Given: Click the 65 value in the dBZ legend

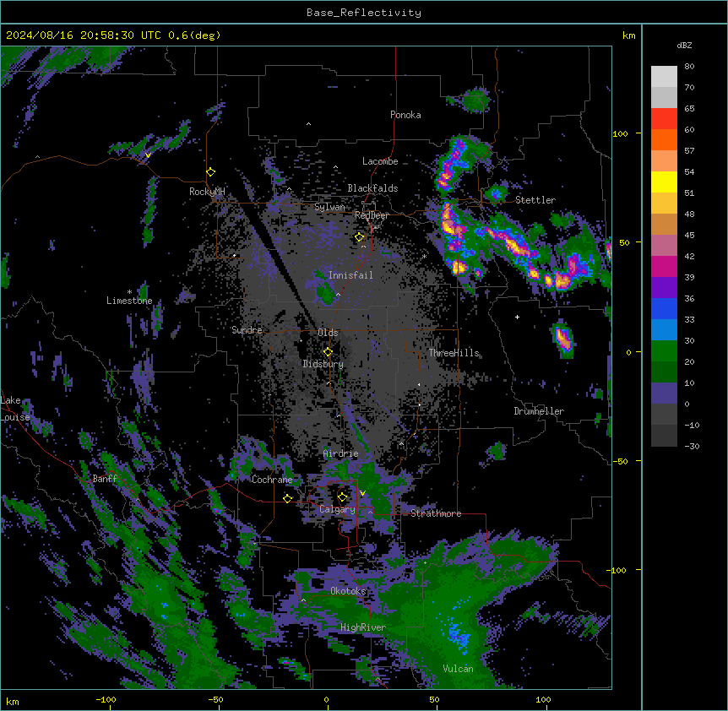Looking at the screenshot, I should (x=689, y=108).
